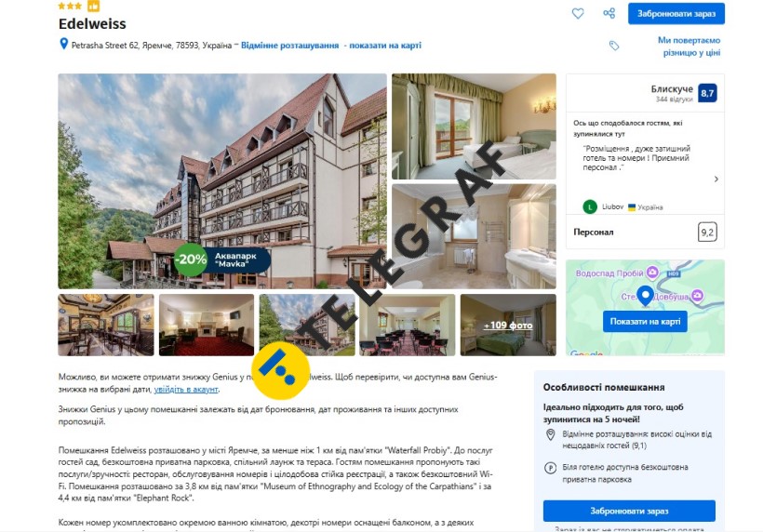Viewport: 763px width, 532px height.
Task: Follow the увійдіть в акаунт link
Action: (x=186, y=389)
